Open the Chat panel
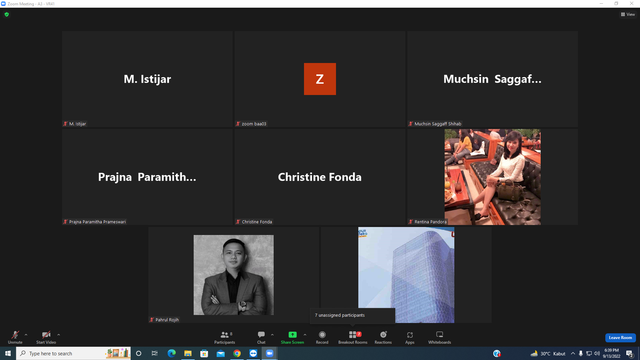 click(261, 337)
